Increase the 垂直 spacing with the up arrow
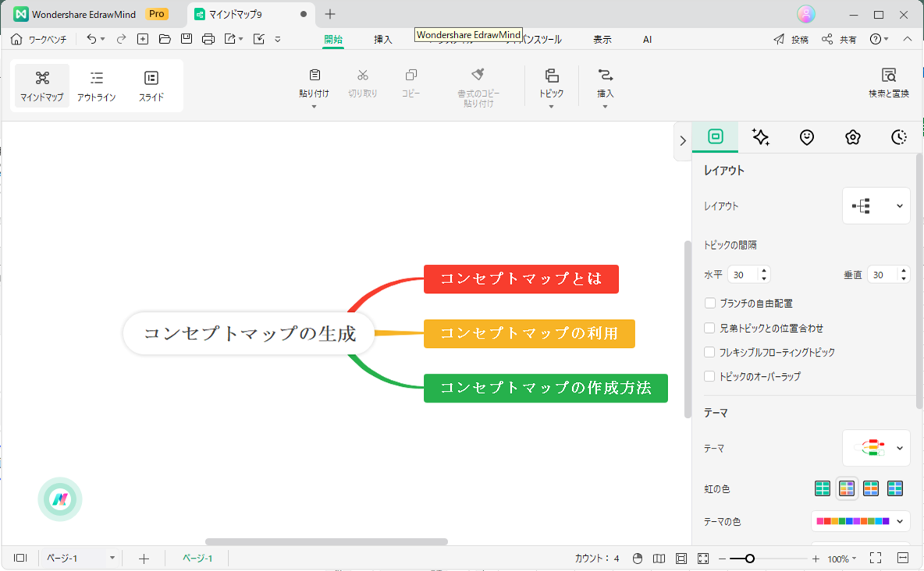The height and width of the screenshot is (571, 924). [904, 271]
